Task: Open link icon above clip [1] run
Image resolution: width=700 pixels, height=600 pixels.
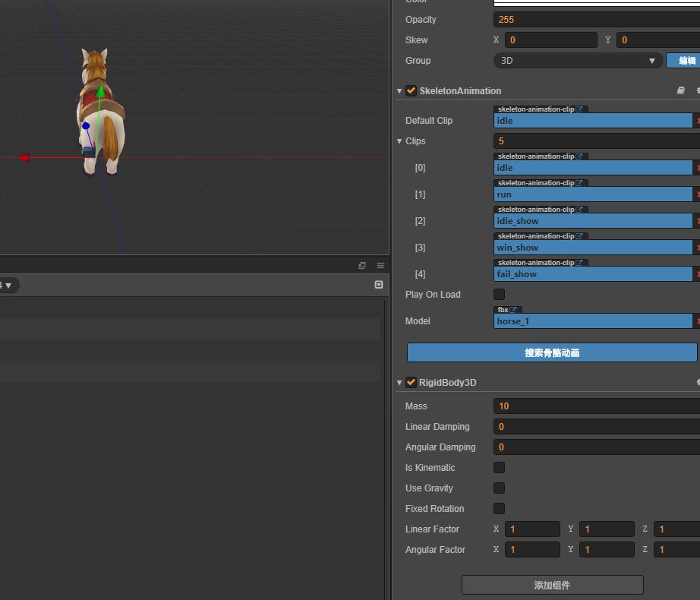Action: tap(579, 182)
